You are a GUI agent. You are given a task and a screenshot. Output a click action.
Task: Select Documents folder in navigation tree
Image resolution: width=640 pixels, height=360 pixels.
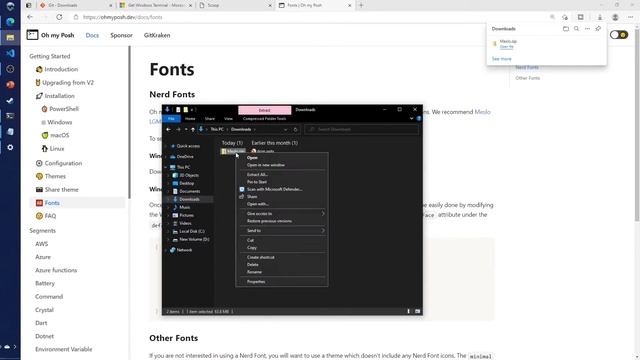[x=189, y=191]
